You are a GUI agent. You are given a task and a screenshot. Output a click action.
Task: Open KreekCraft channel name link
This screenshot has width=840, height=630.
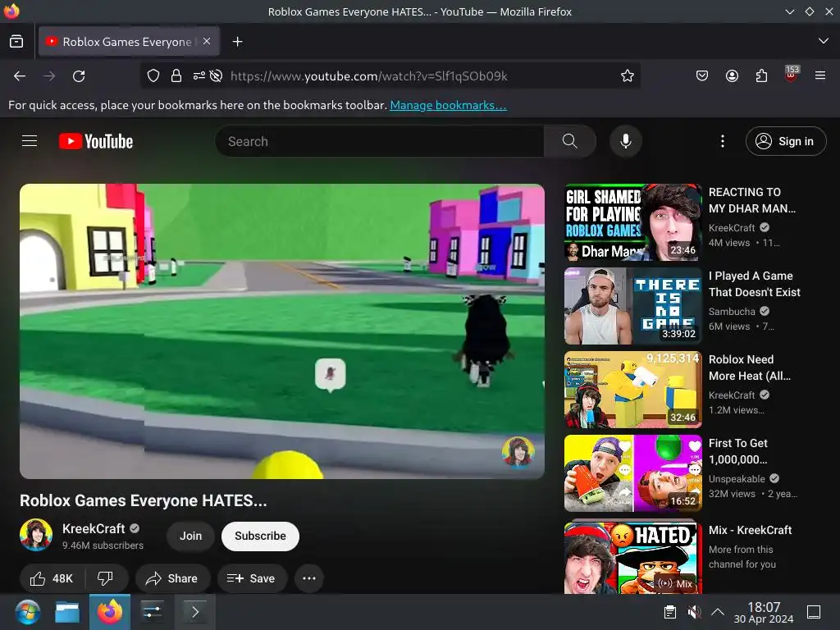coord(94,528)
